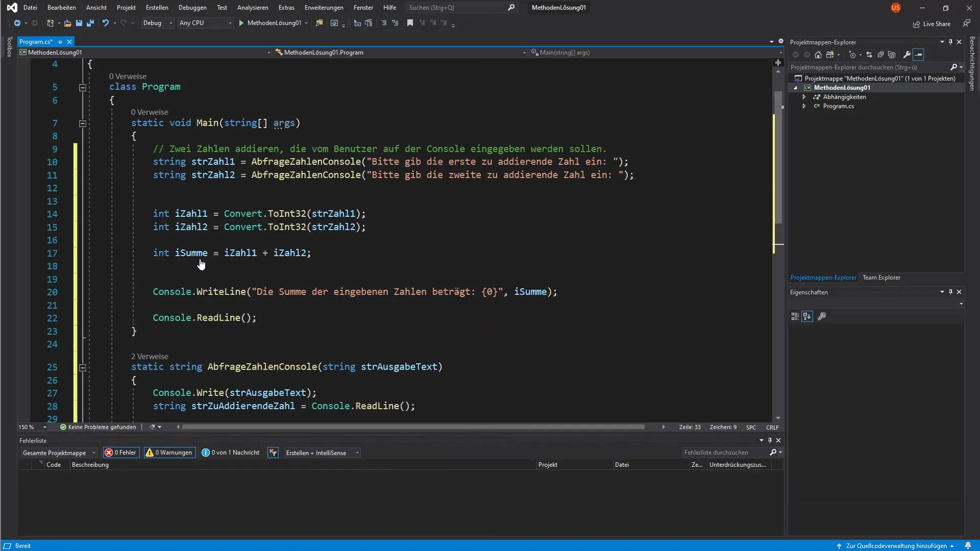Toggle auto-hide pin on Projektmappen-Explorer
The width and height of the screenshot is (980, 551).
pos(950,42)
